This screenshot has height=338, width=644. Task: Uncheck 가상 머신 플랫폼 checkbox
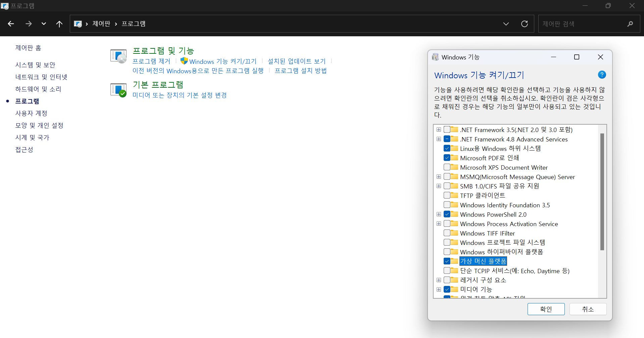point(447,261)
